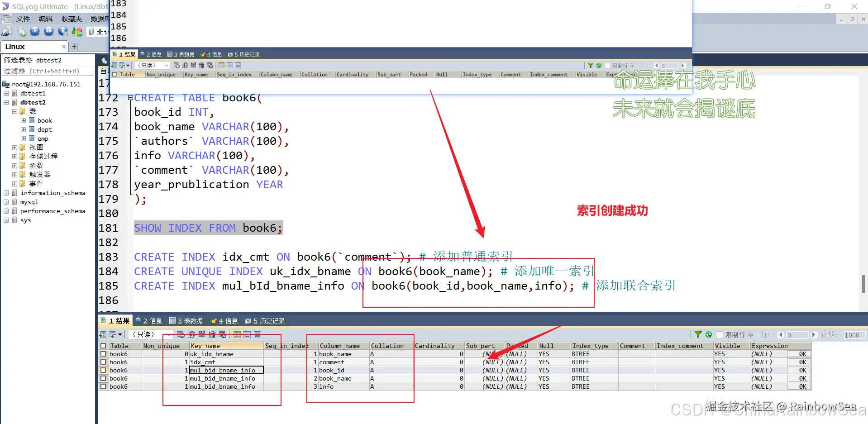The width and height of the screenshot is (868, 424).
Task: Click next page arrow in lower results toolbar
Action: pyautogui.click(x=814, y=335)
